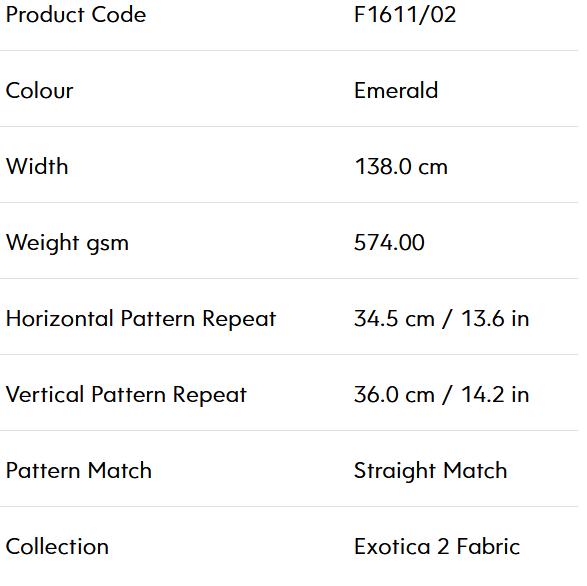587x586 pixels.
Task: Select the Product Code label
Action: (x=76, y=15)
